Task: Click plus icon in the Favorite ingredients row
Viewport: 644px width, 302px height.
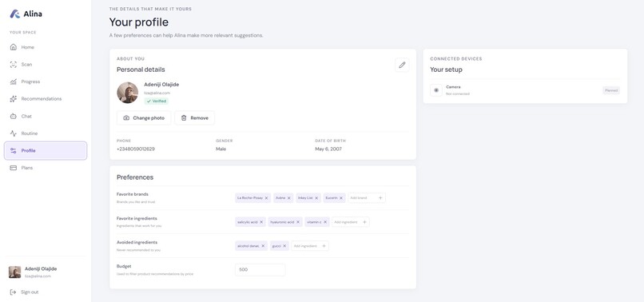Action: [364, 222]
